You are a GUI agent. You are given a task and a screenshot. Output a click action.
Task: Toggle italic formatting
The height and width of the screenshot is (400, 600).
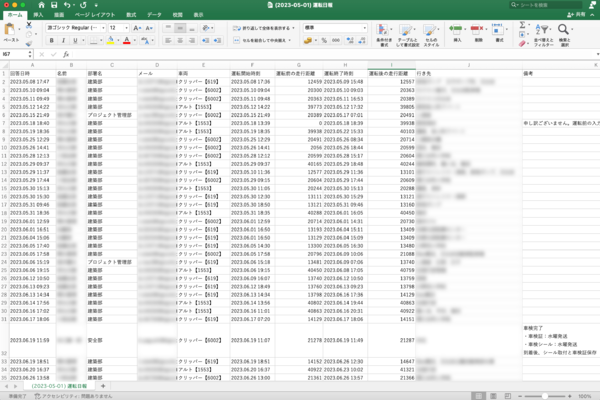tap(63, 41)
